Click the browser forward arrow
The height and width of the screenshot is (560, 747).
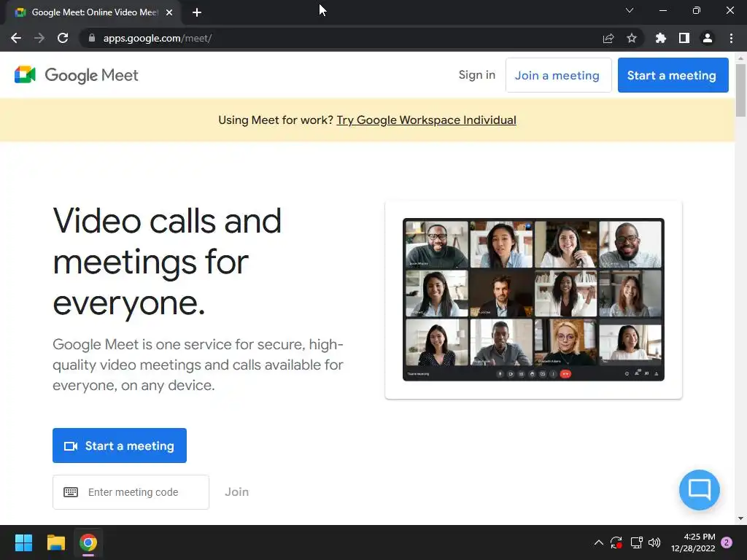pos(39,38)
